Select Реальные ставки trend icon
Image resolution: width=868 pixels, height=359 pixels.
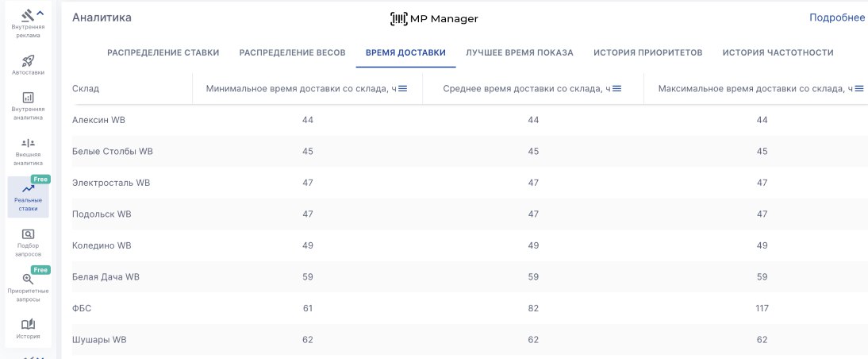click(28, 189)
